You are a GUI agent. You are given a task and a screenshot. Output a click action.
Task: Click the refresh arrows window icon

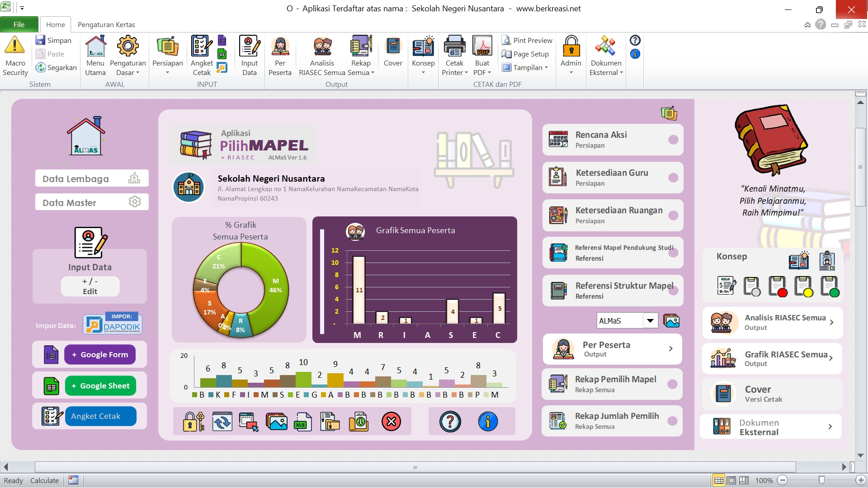pos(222,422)
